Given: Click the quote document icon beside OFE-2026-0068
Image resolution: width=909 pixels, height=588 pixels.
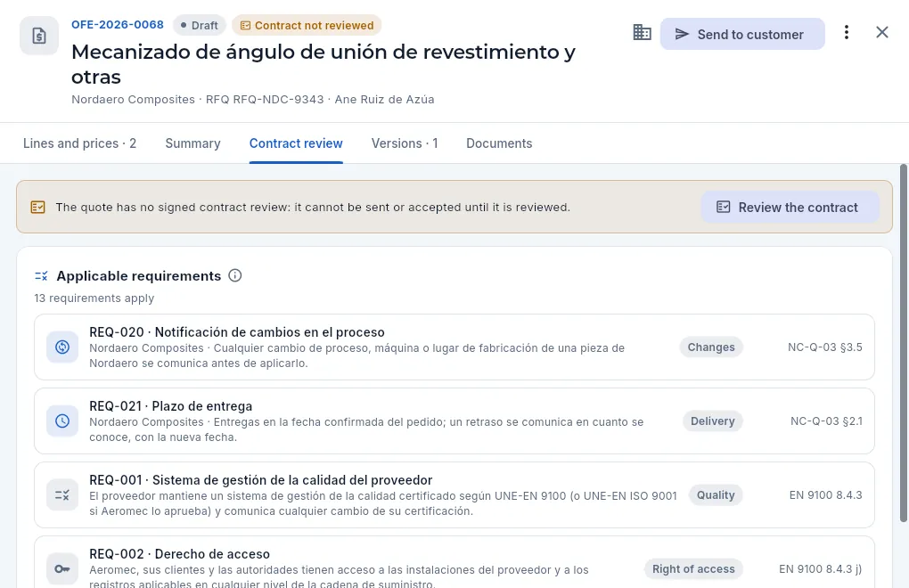Looking at the screenshot, I should tap(39, 36).
